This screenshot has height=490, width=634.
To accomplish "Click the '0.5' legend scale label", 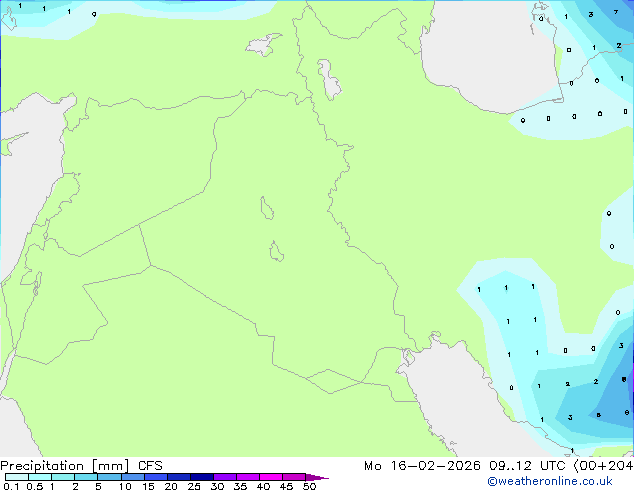I will point(34,486).
